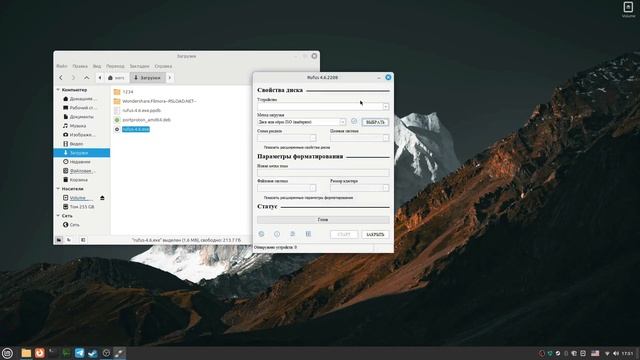Select rufus-4.6.exe file
This screenshot has height=360, width=640.
point(136,129)
